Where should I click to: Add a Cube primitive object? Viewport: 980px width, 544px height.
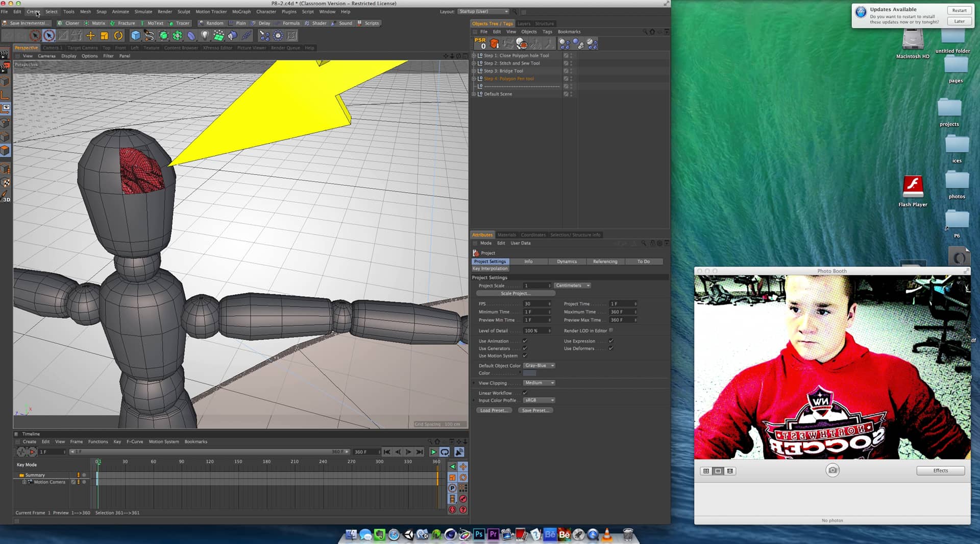pos(135,36)
